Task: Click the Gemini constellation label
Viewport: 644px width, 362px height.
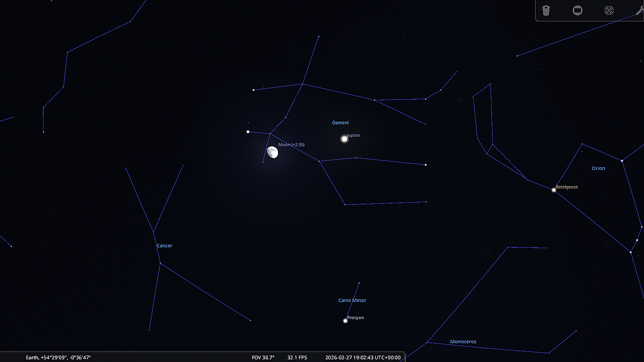Action: pyautogui.click(x=340, y=123)
